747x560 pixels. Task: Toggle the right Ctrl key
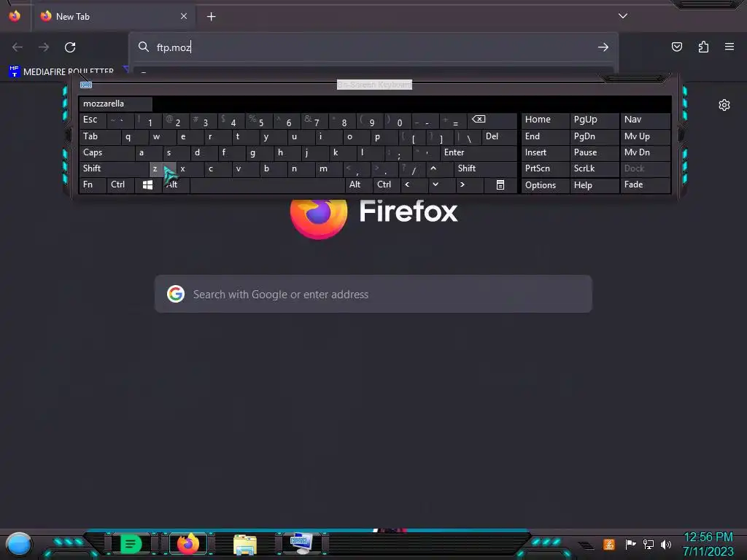(386, 184)
